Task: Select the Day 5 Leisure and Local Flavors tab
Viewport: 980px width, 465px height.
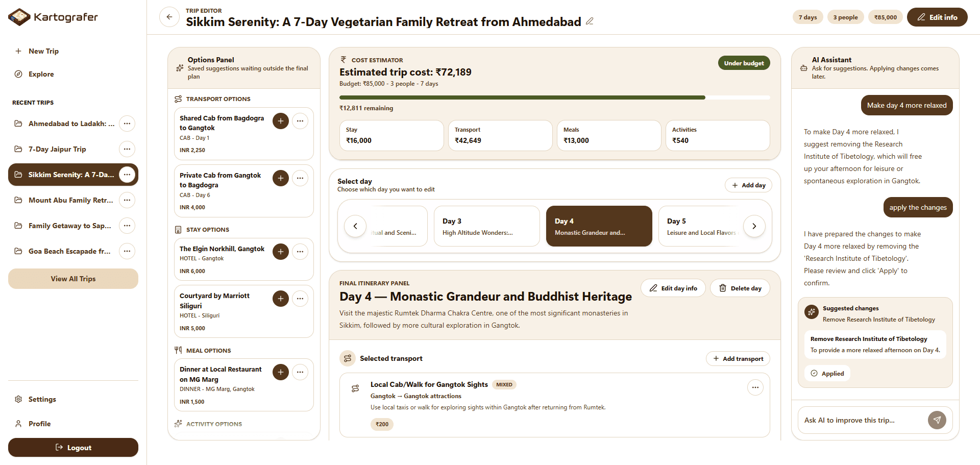Action: click(x=701, y=226)
